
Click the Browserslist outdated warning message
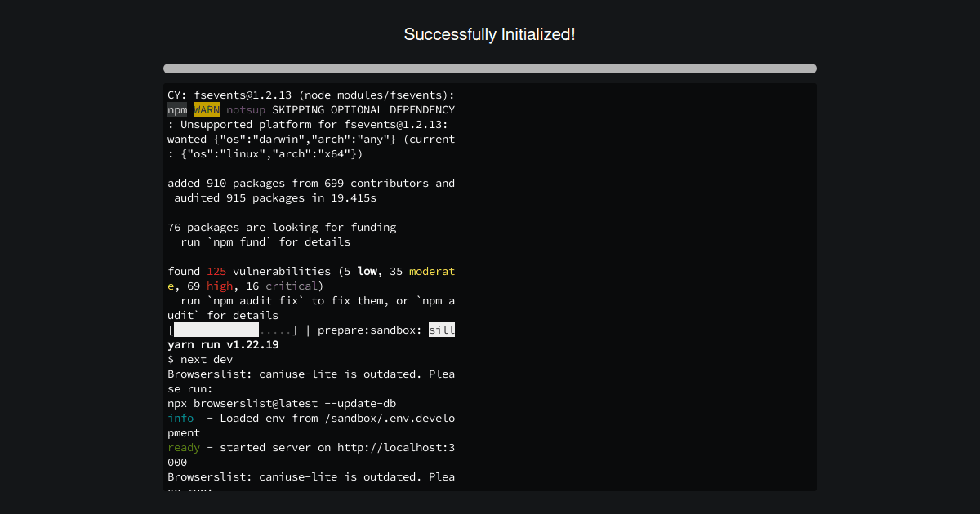[x=310, y=374]
